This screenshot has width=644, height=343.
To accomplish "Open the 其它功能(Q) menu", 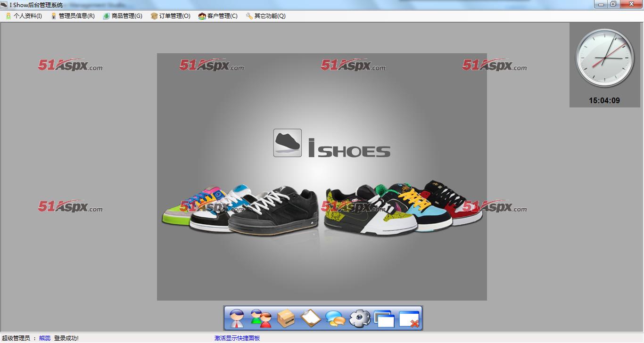I will [x=266, y=16].
